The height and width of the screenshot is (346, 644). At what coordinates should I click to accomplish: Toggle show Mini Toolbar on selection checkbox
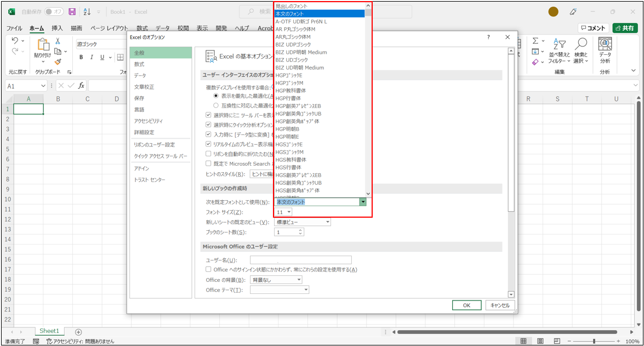click(208, 115)
